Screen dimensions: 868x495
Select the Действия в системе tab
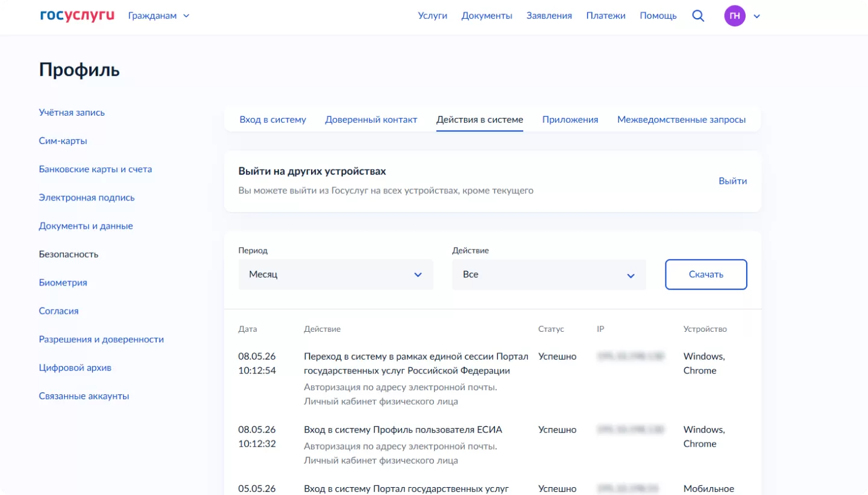(480, 119)
